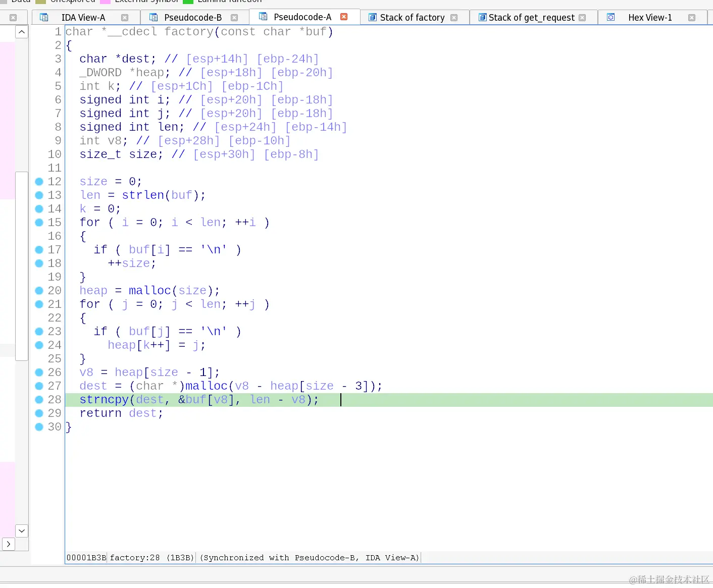Viewport: 713px width, 588px height.
Task: Click the Stack of get_request tab icon
Action: click(x=482, y=18)
